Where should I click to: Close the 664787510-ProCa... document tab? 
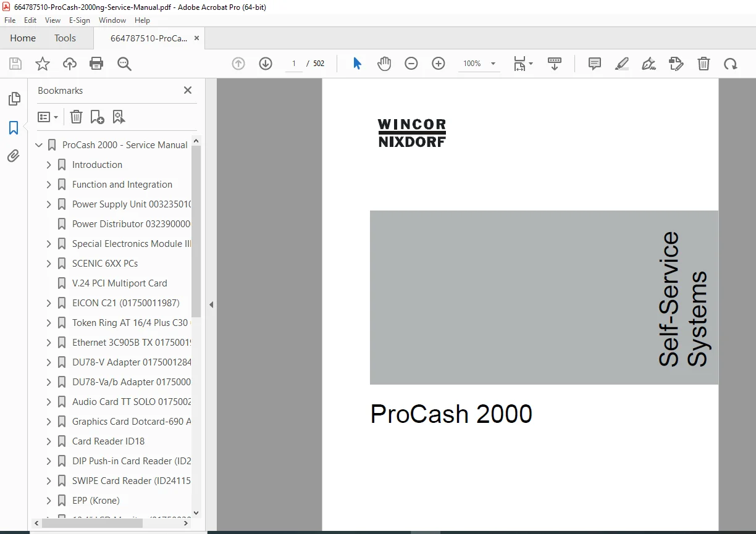(196, 38)
